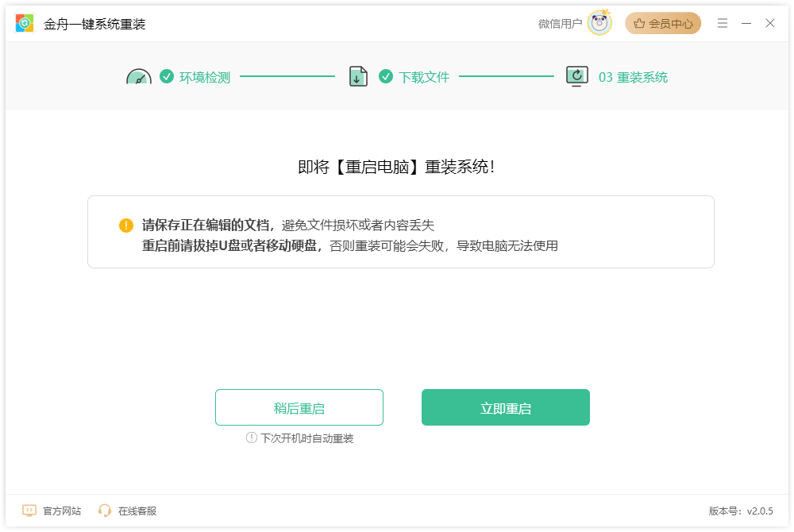
Task: Open the user avatar profile picture
Action: coord(599,24)
